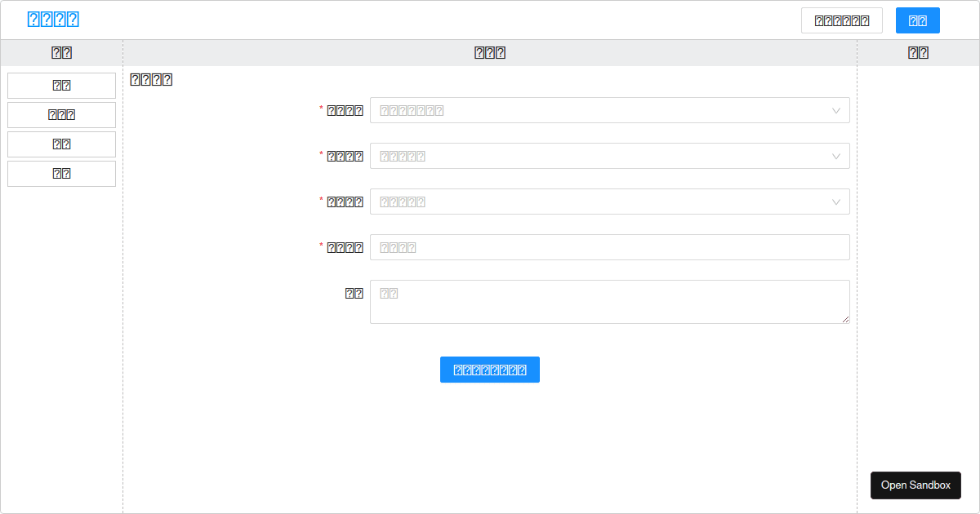Click the white outlined button near the top-right
Viewport: 980px width, 514px height.
pyautogui.click(x=841, y=20)
